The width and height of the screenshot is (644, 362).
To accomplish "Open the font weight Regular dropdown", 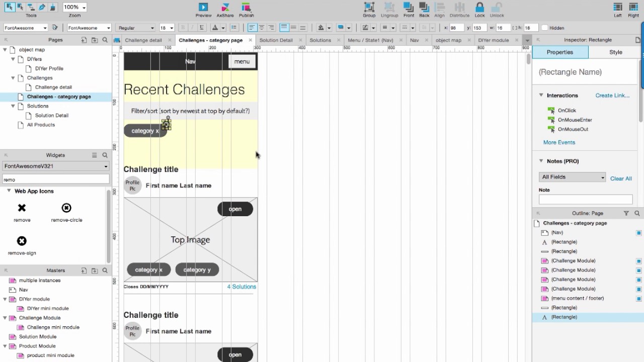I will (135, 28).
